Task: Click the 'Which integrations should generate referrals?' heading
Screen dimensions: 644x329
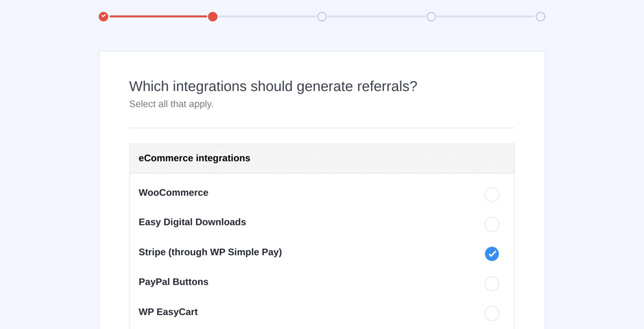Action: (273, 86)
